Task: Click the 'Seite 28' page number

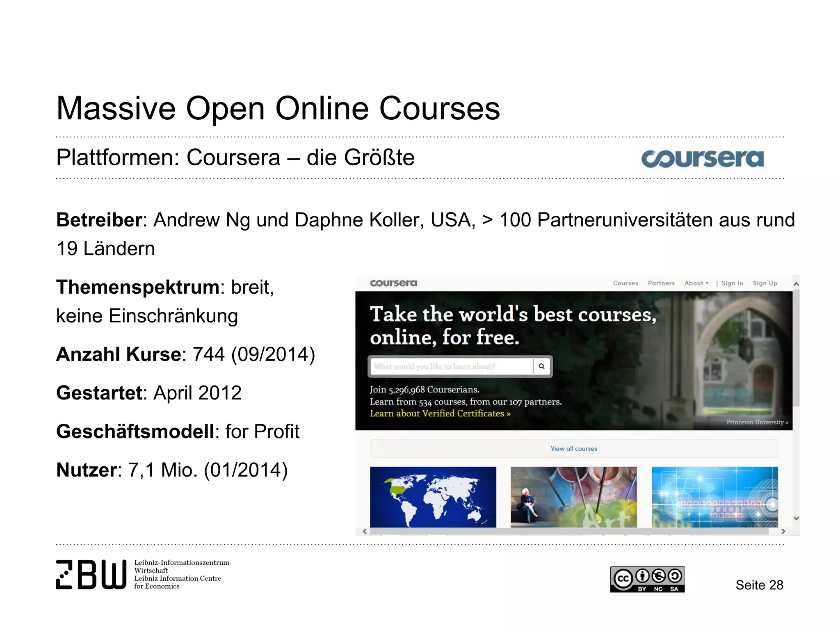Action: (x=759, y=585)
